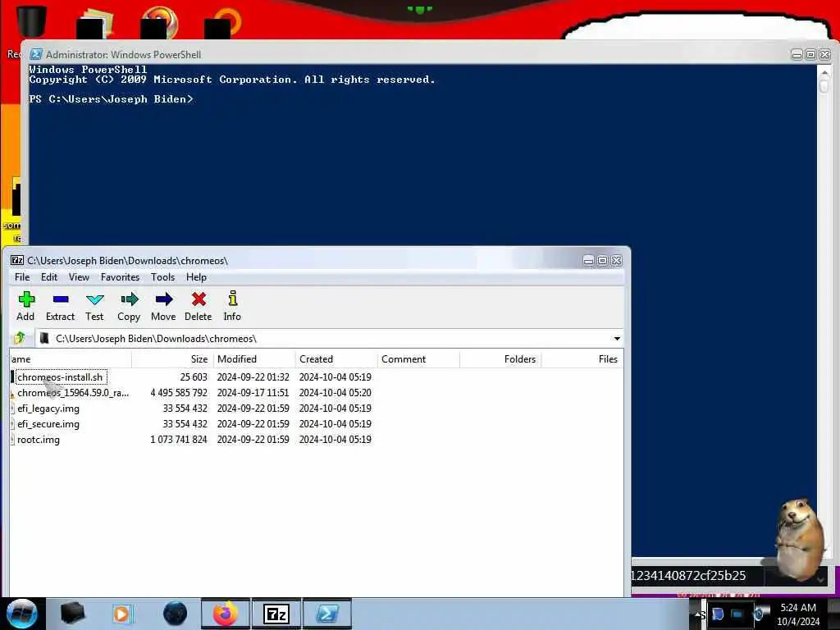This screenshot has width=840, height=630.
Task: Sort files by the Created column
Action: [336, 359]
